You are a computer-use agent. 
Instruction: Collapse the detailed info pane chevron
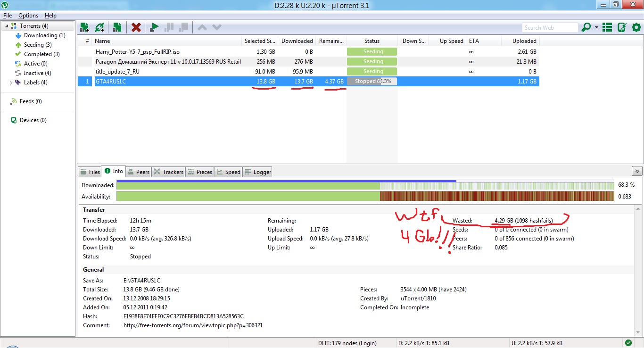(x=637, y=172)
